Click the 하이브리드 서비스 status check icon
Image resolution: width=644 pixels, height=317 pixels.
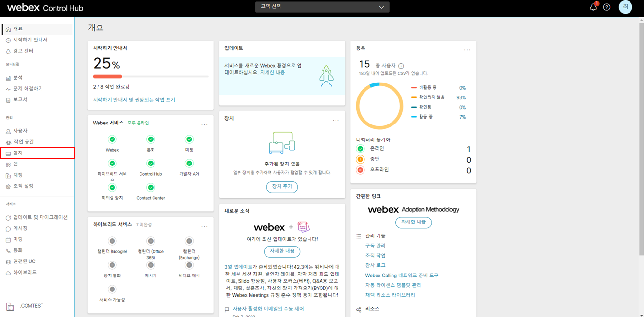pos(112,164)
